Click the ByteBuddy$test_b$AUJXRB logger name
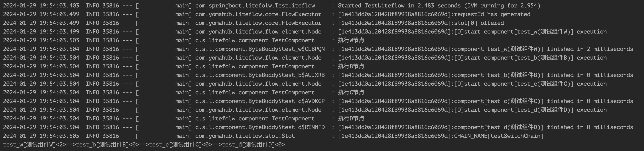 click(260, 75)
